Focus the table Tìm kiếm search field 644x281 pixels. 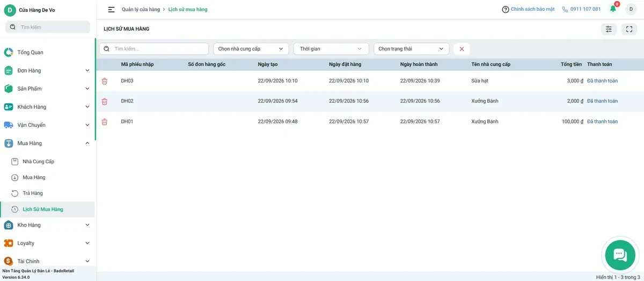(x=154, y=49)
